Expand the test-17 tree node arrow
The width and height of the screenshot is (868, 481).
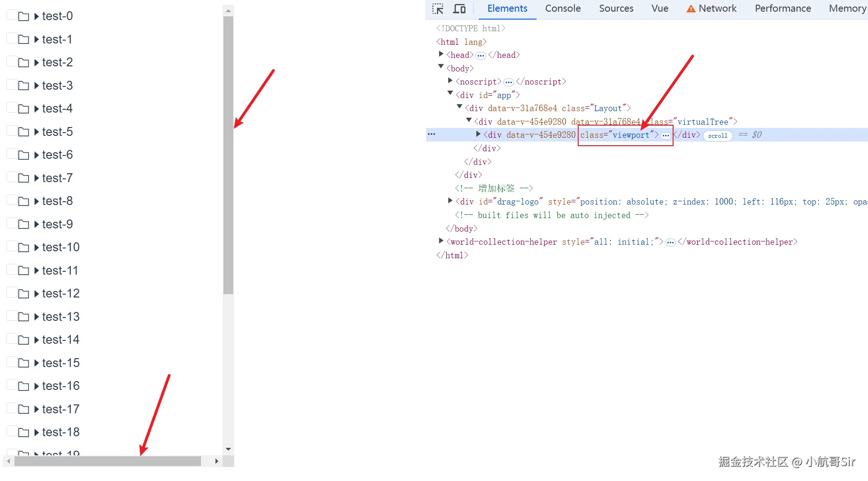[x=36, y=410]
